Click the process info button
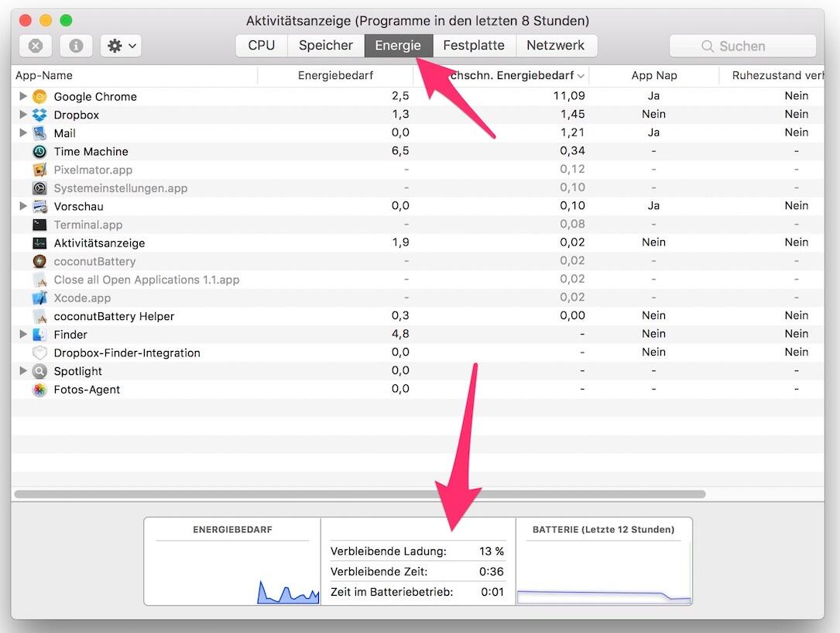 point(76,46)
